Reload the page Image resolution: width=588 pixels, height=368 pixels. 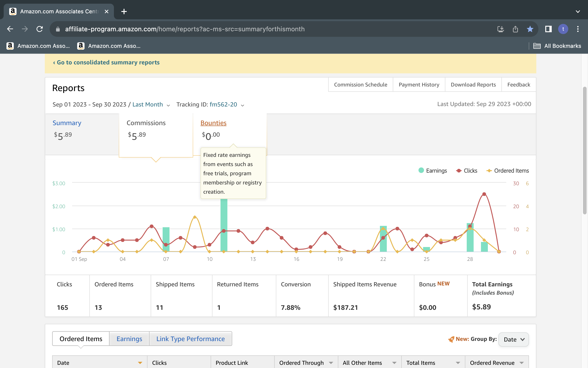click(40, 29)
